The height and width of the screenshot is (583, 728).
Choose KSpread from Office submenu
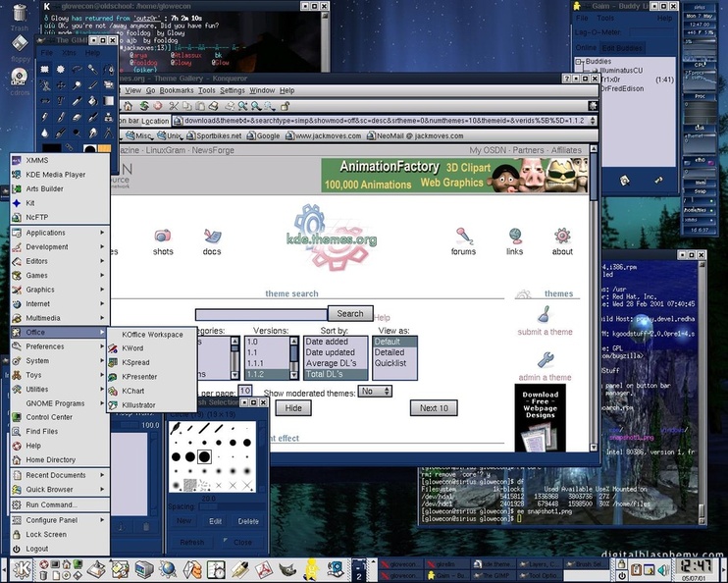point(152,362)
